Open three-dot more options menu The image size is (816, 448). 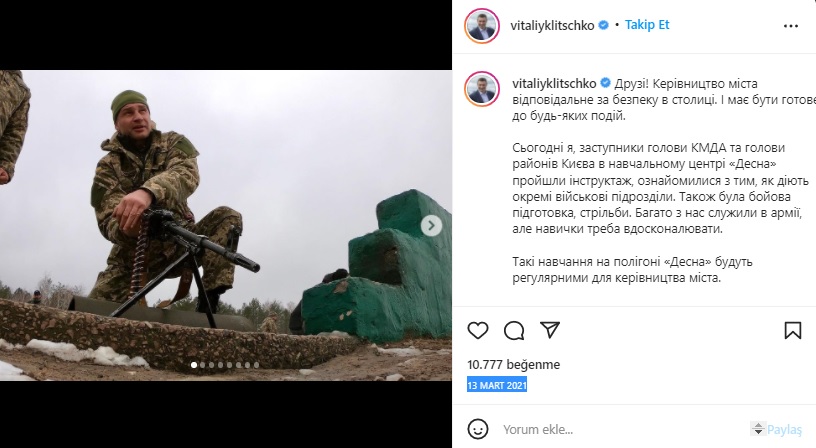(x=790, y=26)
